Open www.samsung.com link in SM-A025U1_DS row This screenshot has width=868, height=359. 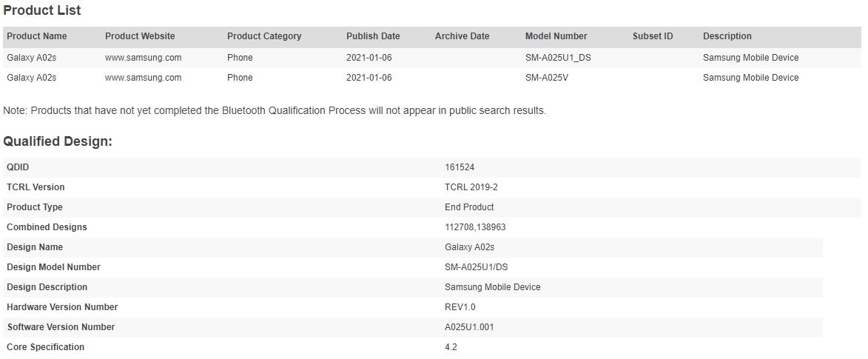tap(143, 58)
